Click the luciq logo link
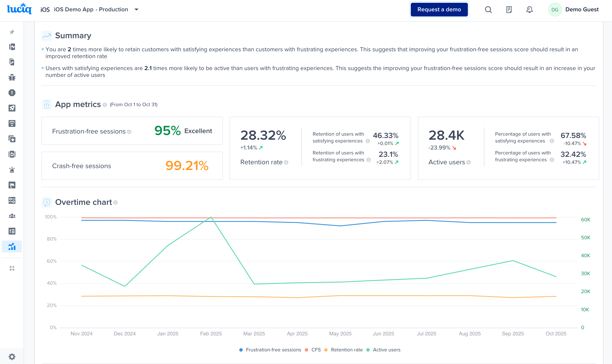The height and width of the screenshot is (364, 612). coord(19,9)
